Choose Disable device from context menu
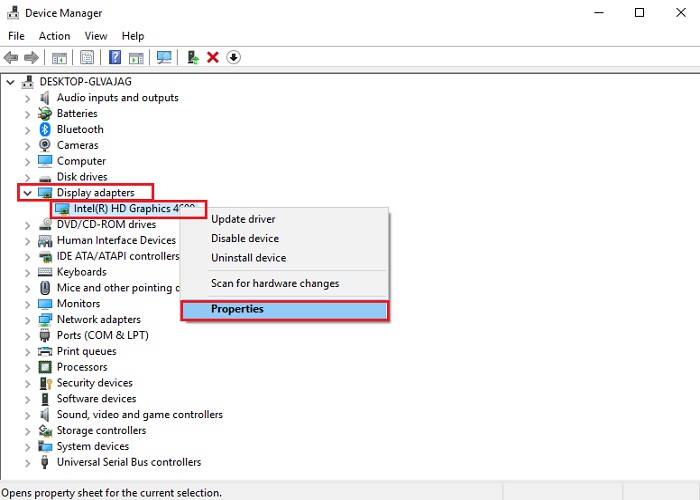The image size is (700, 500). point(284,238)
